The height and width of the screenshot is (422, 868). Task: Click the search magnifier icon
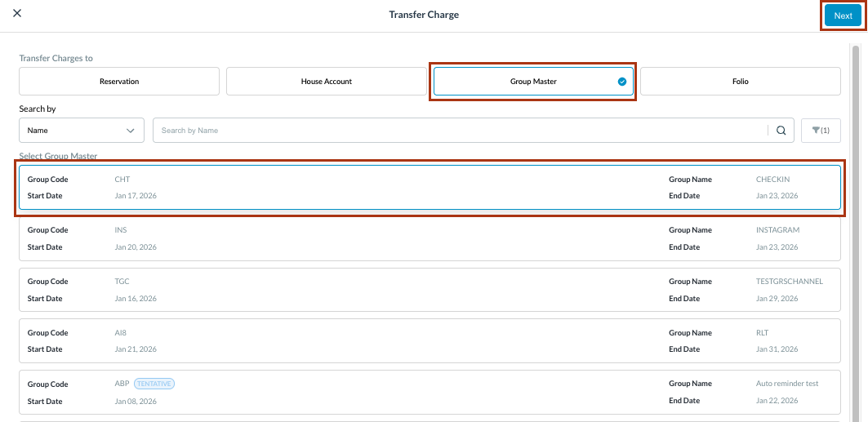coord(781,131)
